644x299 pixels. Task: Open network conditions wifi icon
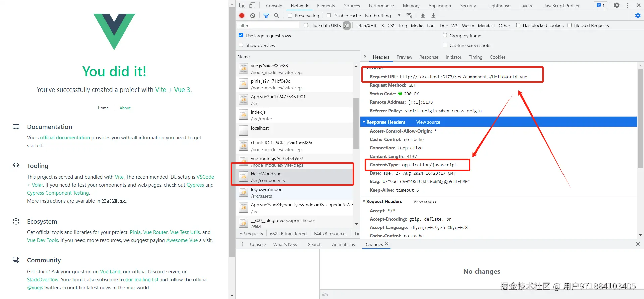click(x=409, y=15)
